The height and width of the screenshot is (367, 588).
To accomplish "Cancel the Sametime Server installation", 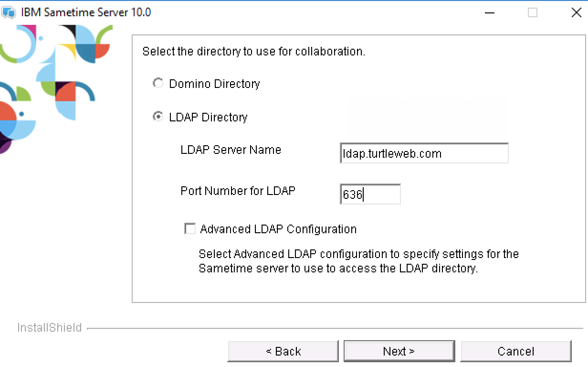I will click(x=515, y=352).
